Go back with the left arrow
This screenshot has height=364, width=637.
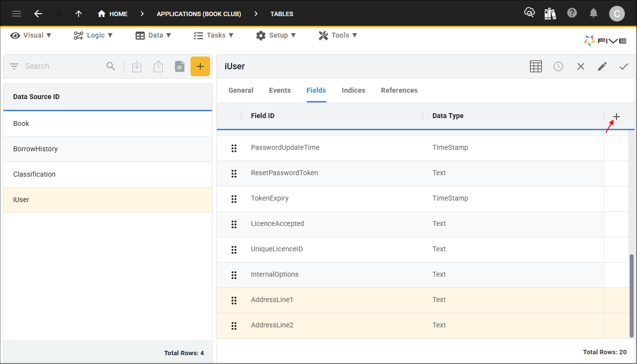pyautogui.click(x=38, y=14)
